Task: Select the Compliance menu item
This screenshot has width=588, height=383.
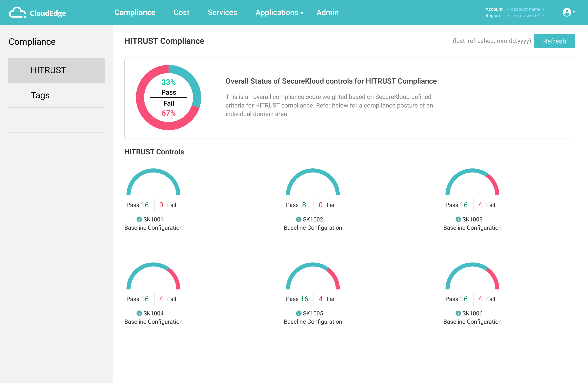Action: click(134, 12)
